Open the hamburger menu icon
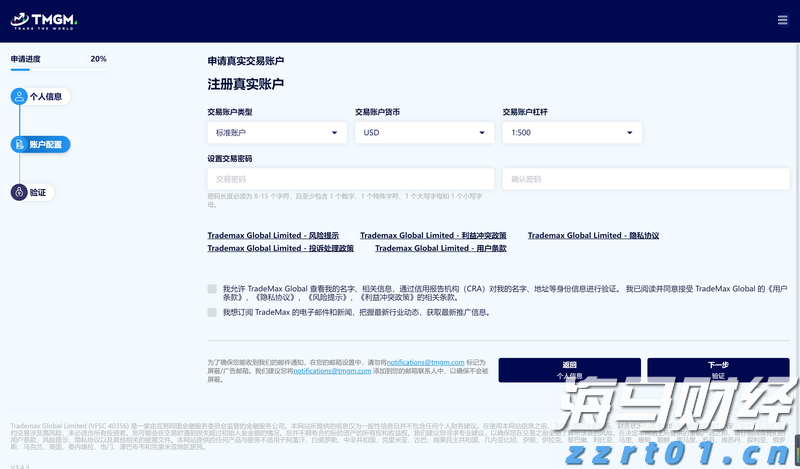The height and width of the screenshot is (469, 800). (x=782, y=20)
